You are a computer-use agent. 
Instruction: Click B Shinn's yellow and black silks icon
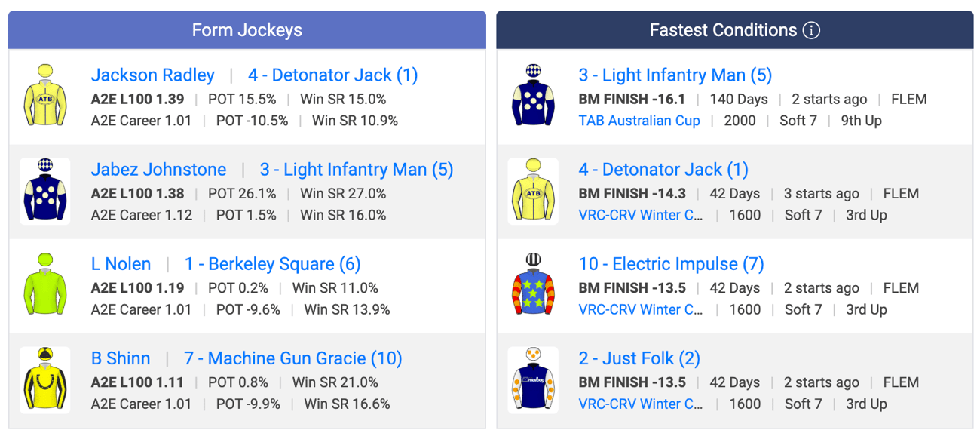pos(45,380)
